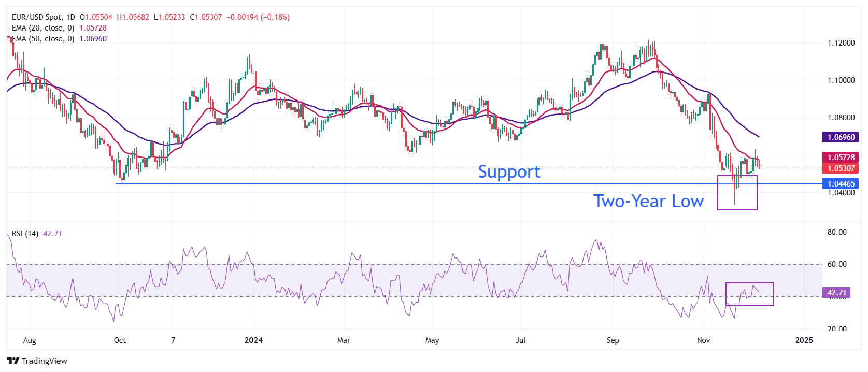Click the 1.04465 support level price label

(841, 183)
